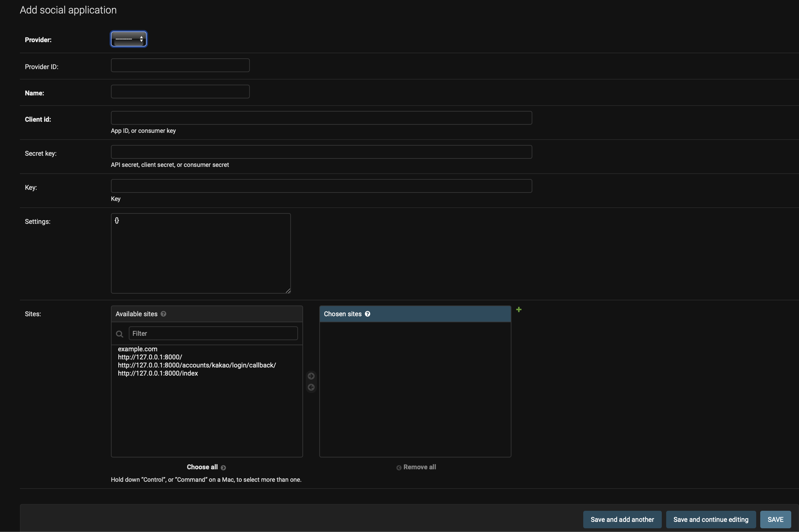
Task: Click inside the Settings JSON textarea
Action: [x=201, y=253]
